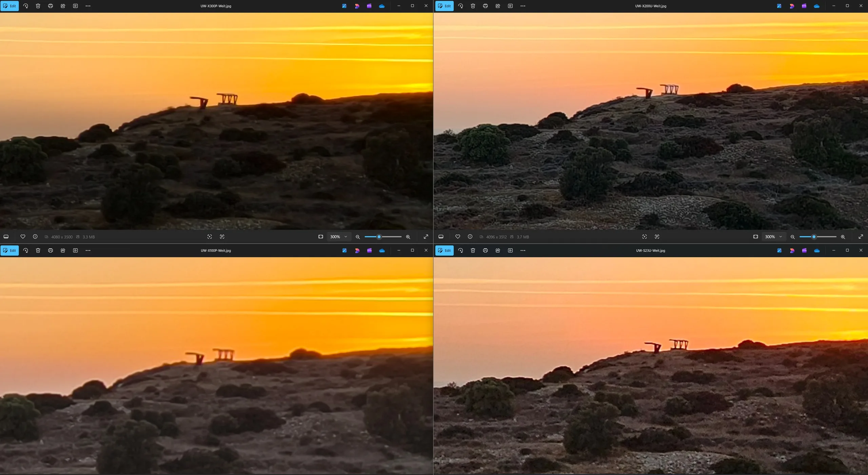Zoom in on the UW-X200U-Weit.jpg photo
Image resolution: width=868 pixels, height=475 pixels.
(x=843, y=237)
